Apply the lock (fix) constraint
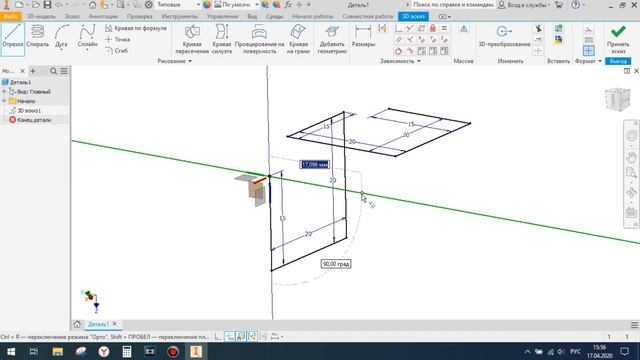The image size is (640, 360). (x=433, y=28)
